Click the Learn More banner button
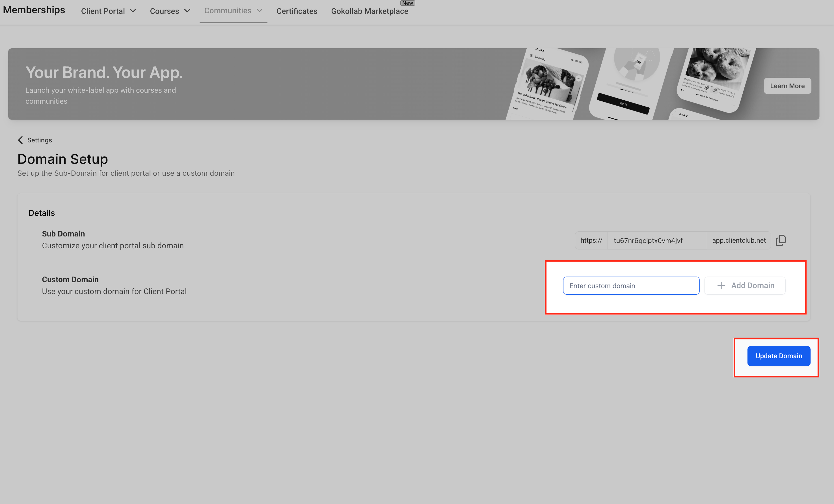This screenshot has width=834, height=504. pos(787,86)
